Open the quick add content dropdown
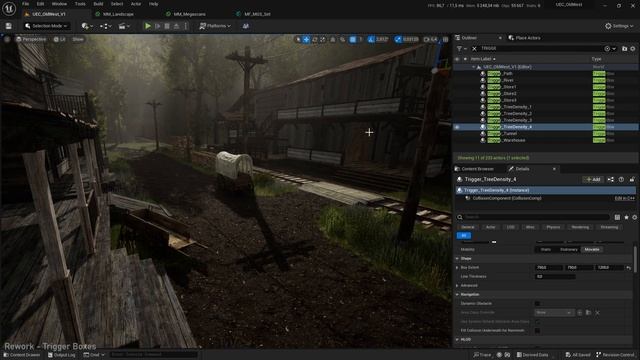Image resolution: width=640 pixels, height=360 pixels. [87, 26]
